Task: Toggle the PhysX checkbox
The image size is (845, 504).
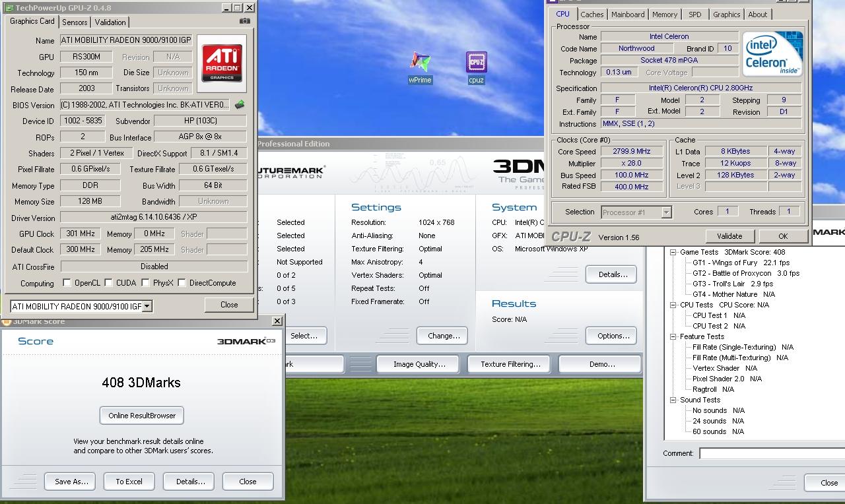Action: tap(145, 283)
